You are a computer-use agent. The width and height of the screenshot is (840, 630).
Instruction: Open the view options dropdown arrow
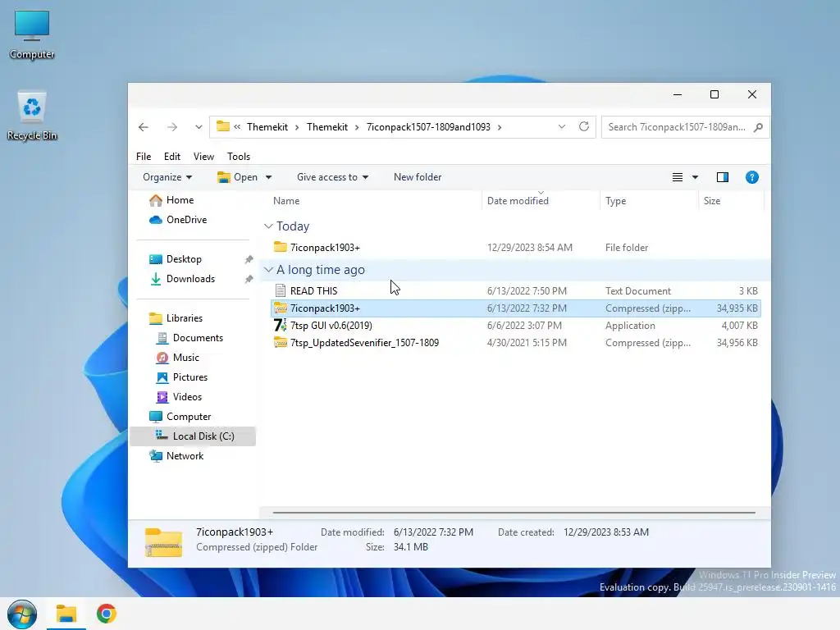tap(695, 177)
